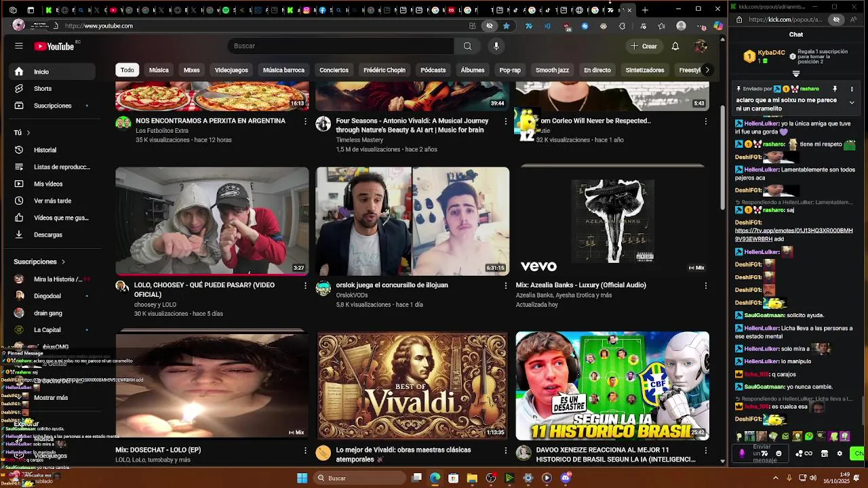Select the Mixes filter chip

click(x=192, y=70)
